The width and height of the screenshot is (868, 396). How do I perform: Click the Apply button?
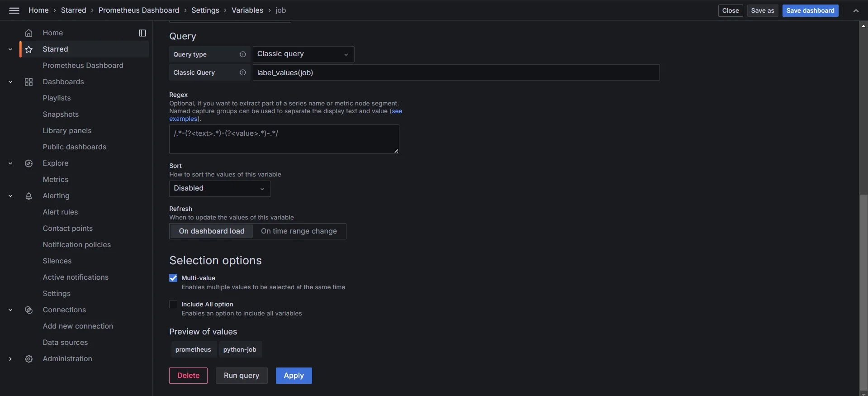tap(294, 376)
